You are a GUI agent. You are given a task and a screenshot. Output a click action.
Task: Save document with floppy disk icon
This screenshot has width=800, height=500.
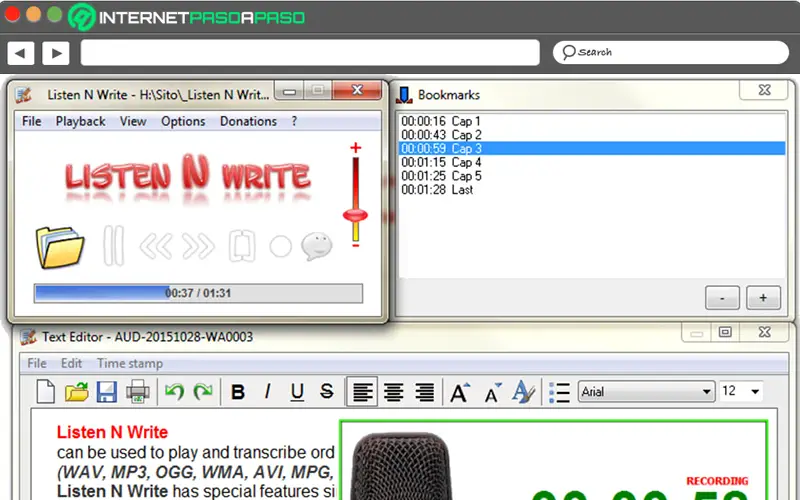pyautogui.click(x=107, y=392)
